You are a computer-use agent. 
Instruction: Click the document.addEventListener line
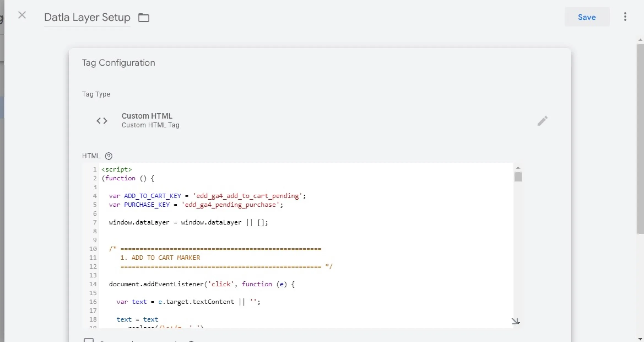[202, 284]
